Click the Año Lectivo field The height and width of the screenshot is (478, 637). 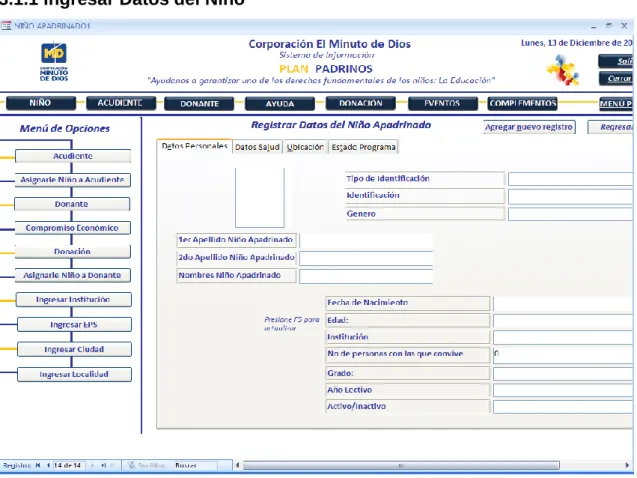point(563,390)
